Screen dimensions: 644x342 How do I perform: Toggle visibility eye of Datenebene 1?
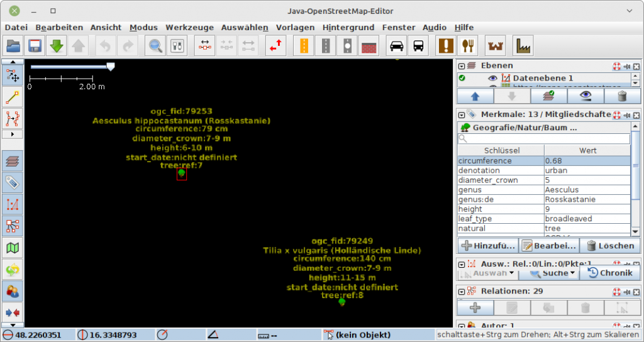(x=492, y=78)
